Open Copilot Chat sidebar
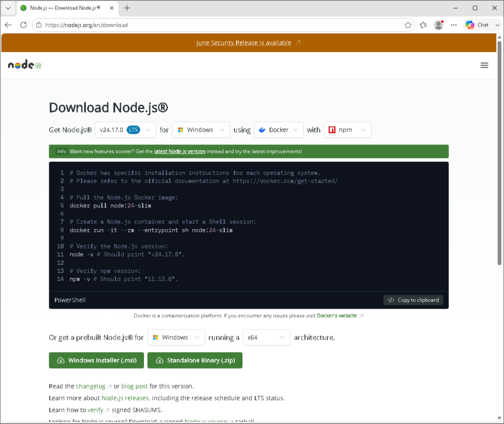 pos(477,25)
